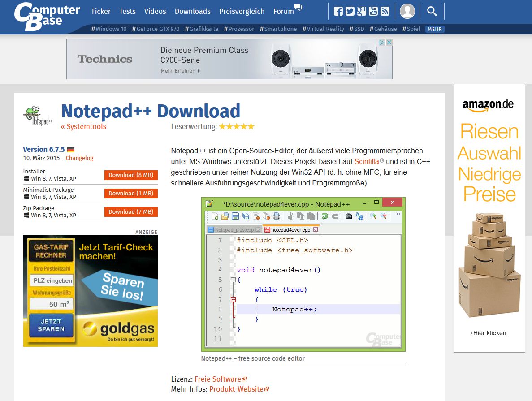Click the Save All icon in Notepad++ screenshot

246,216
